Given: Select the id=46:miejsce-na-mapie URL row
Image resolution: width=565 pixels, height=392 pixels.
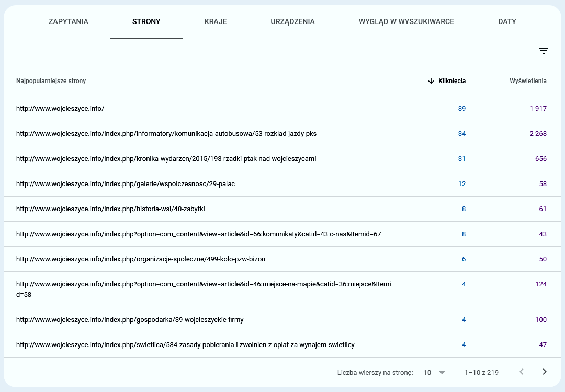Looking at the screenshot, I should click(x=282, y=290).
